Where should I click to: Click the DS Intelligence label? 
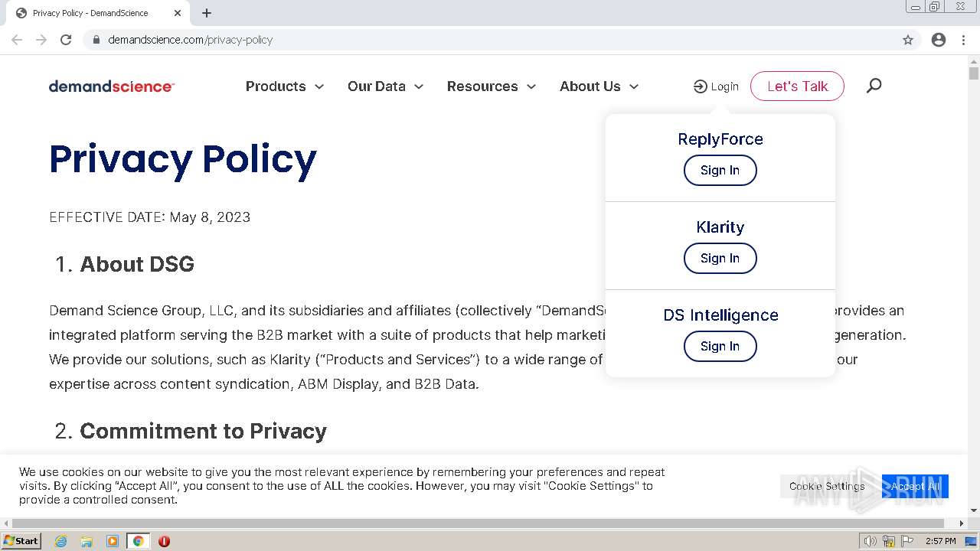[720, 315]
